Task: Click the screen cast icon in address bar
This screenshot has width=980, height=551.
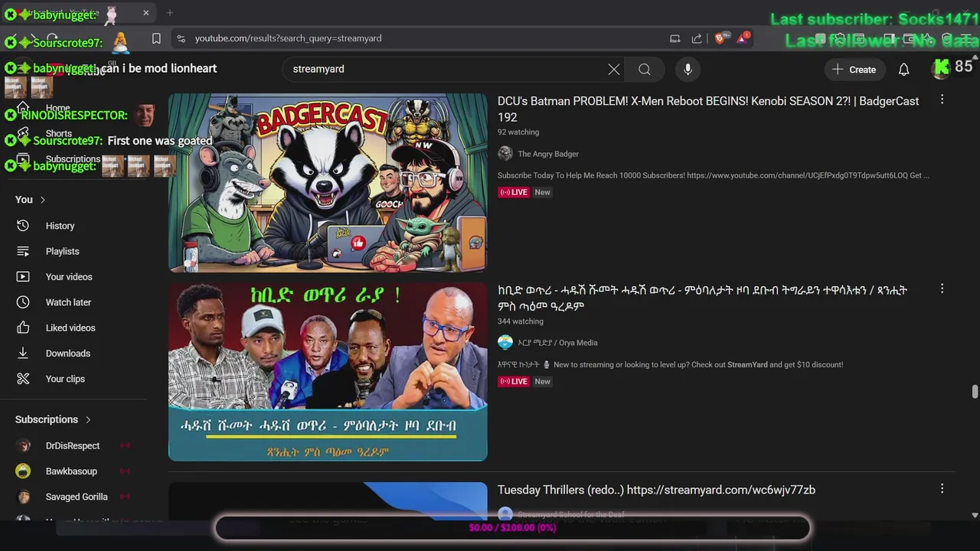Action: tap(675, 38)
